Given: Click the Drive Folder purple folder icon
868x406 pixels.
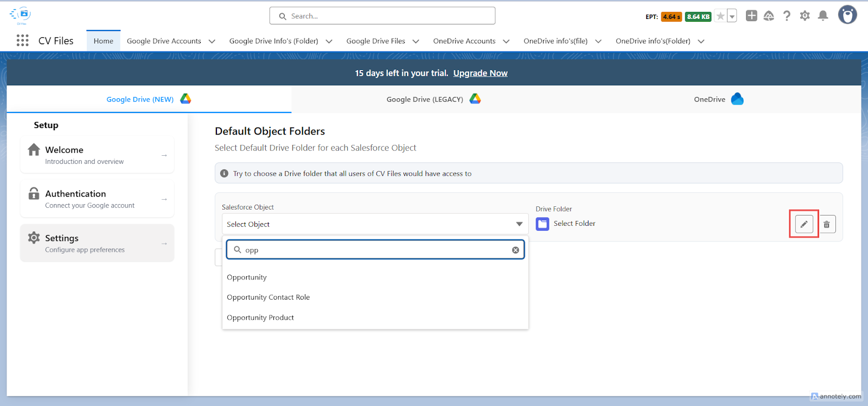Looking at the screenshot, I should pyautogui.click(x=542, y=224).
